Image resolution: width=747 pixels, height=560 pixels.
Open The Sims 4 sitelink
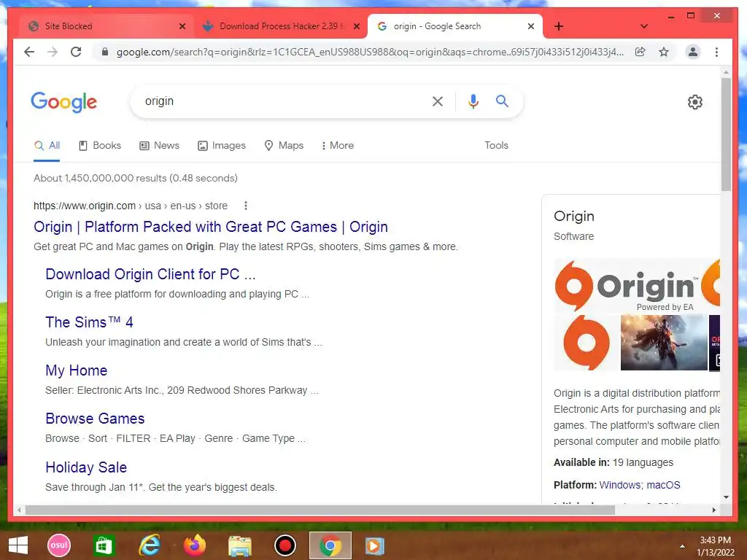(x=89, y=322)
